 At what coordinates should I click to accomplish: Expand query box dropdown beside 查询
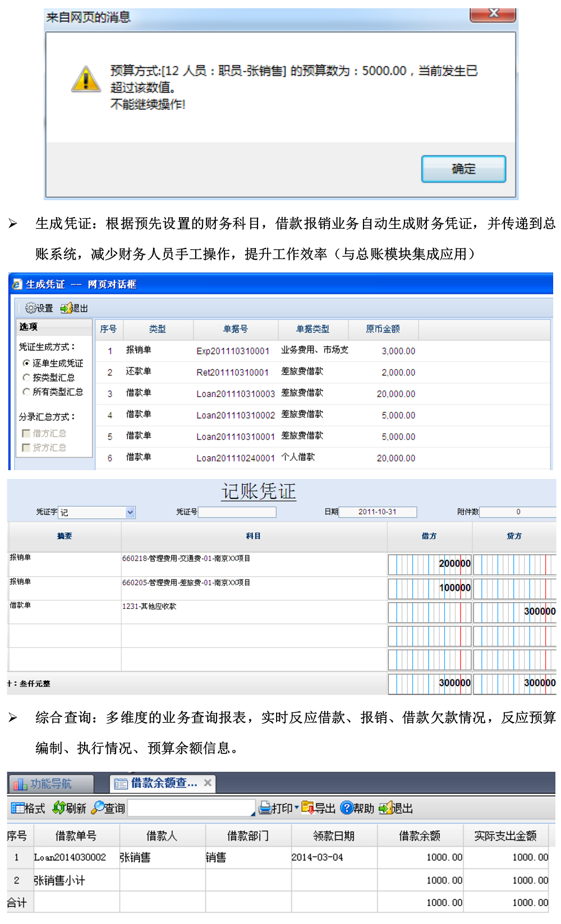pos(252,813)
